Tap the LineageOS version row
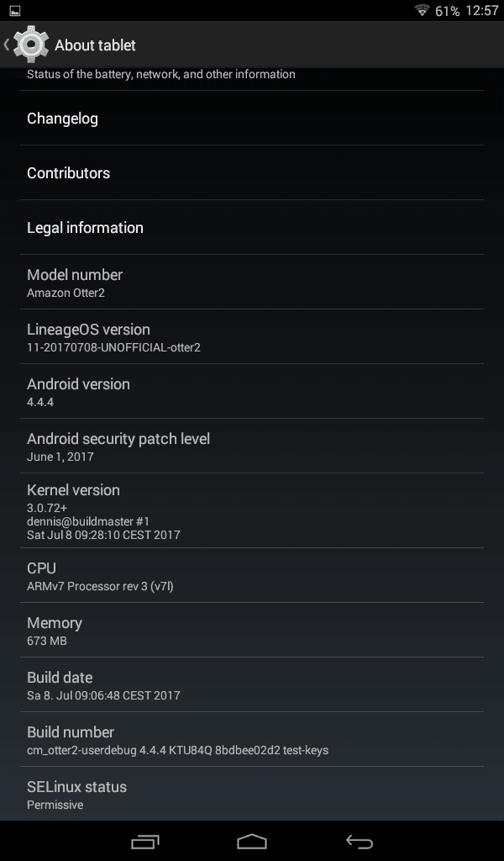This screenshot has width=504, height=861. 252,336
